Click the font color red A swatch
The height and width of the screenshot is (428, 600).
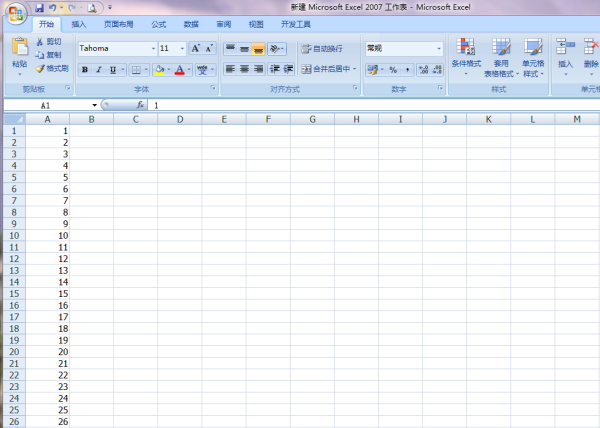(178, 70)
